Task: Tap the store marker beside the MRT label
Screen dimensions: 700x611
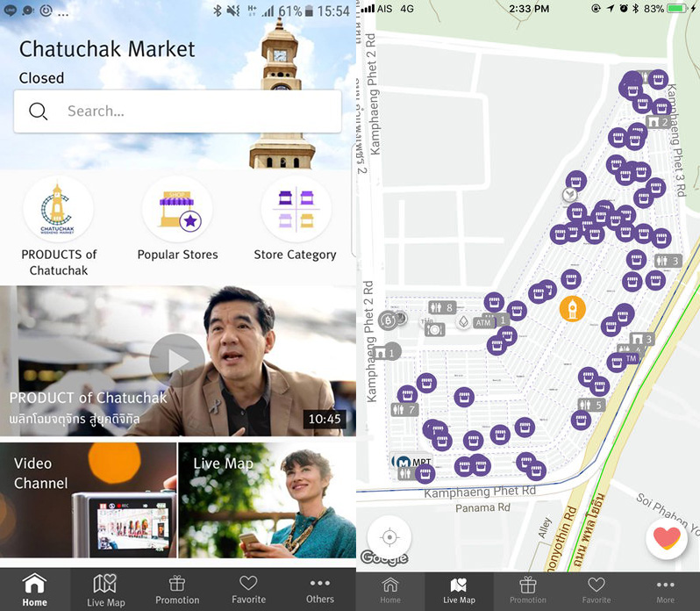Action: pos(425,473)
